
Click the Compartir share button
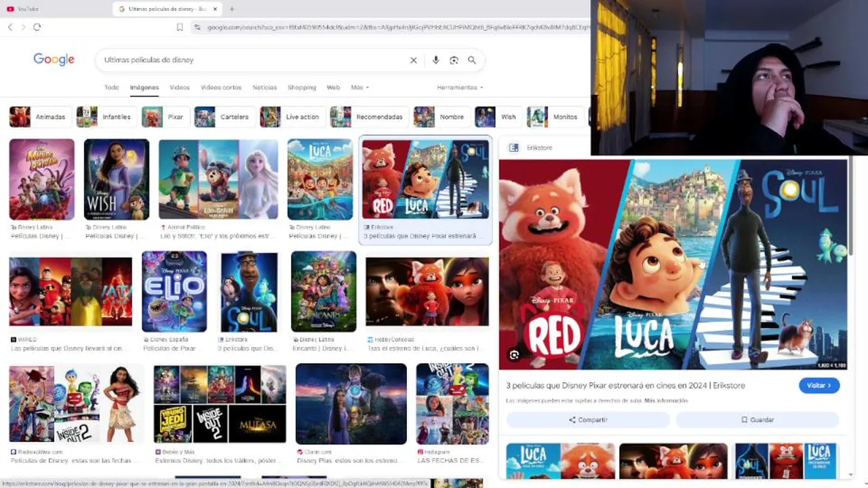pyautogui.click(x=588, y=420)
